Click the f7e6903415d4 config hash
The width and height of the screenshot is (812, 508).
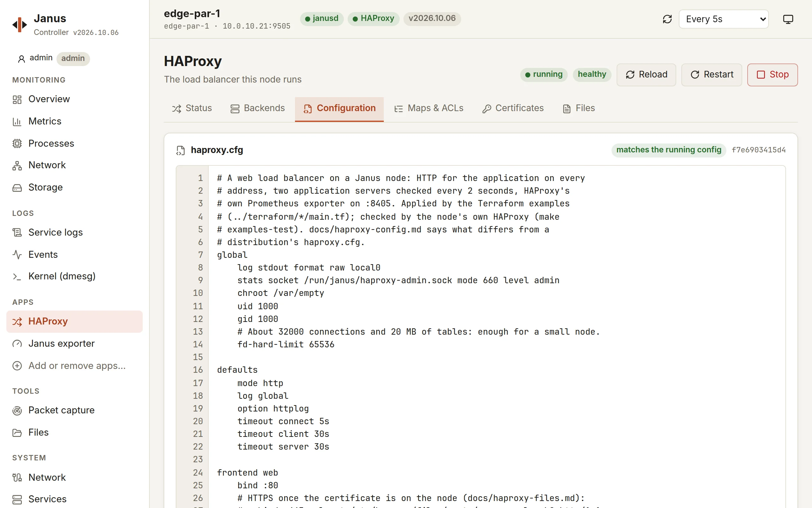(759, 150)
